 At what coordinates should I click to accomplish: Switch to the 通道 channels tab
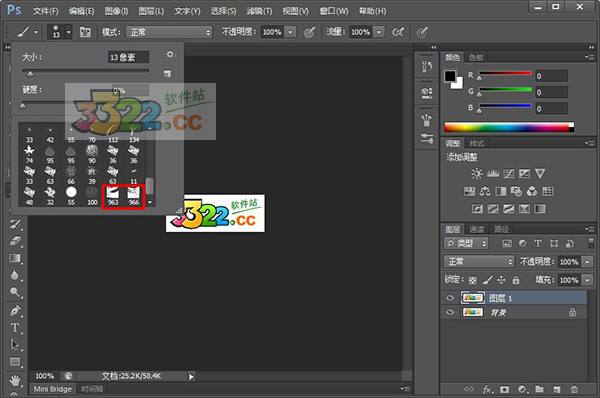pos(477,229)
